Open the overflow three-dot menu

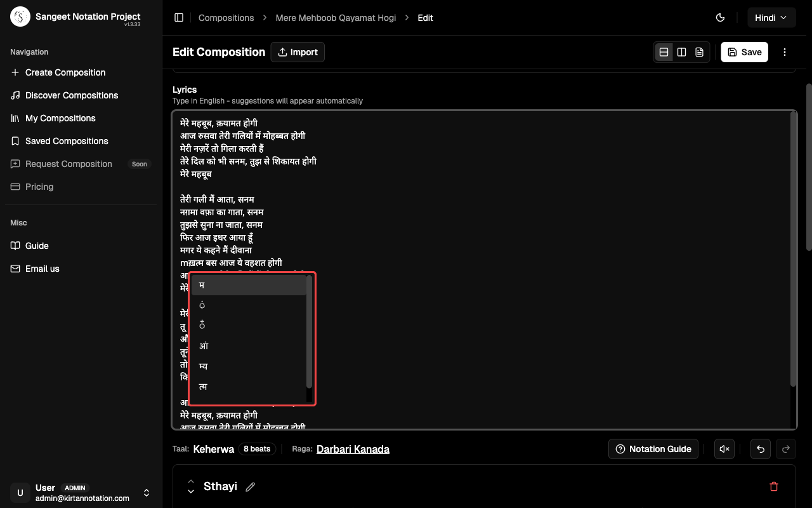coord(785,52)
